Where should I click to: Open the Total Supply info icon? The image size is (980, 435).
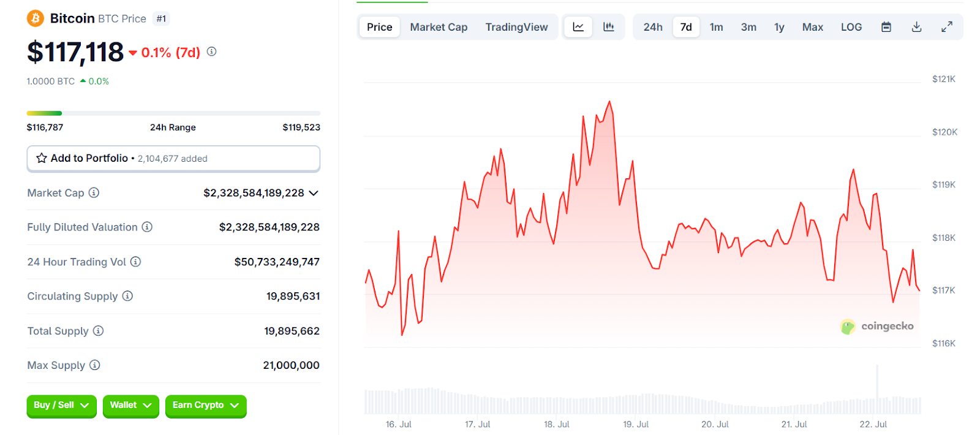point(98,331)
